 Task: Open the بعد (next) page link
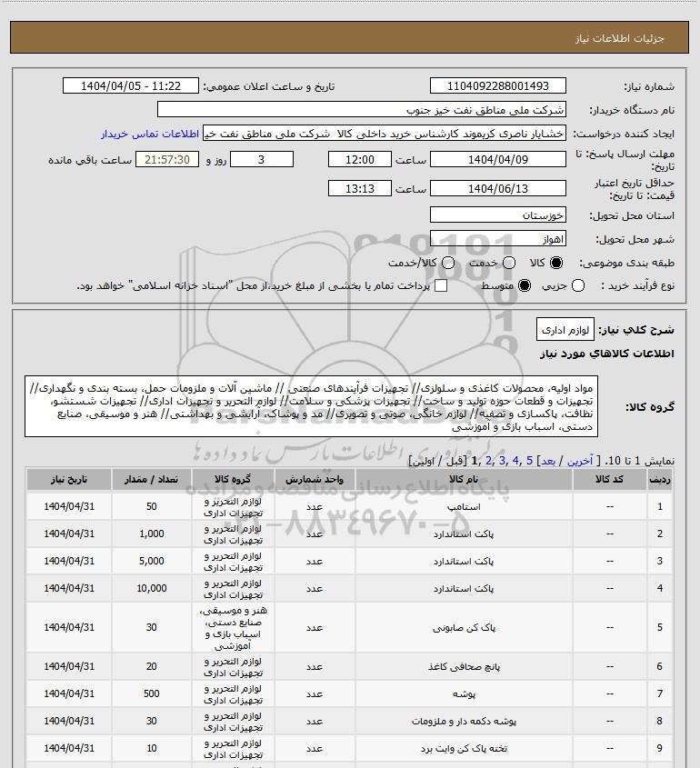click(x=547, y=461)
